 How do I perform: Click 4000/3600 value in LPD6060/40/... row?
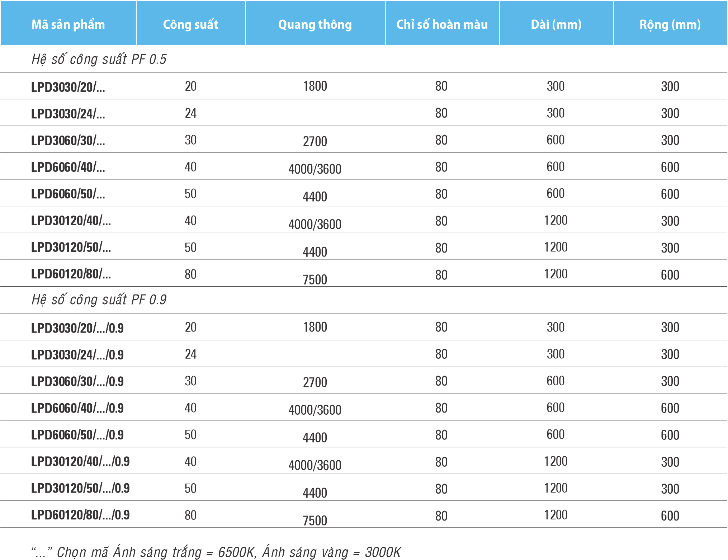click(315, 169)
